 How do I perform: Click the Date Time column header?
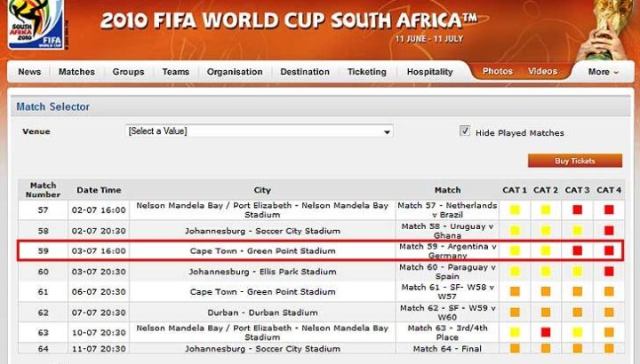99,190
